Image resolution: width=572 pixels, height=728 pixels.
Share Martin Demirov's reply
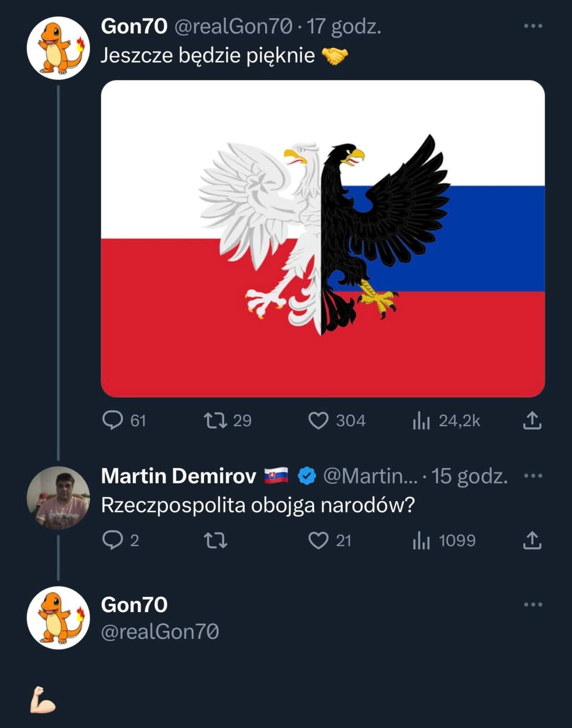click(x=532, y=540)
